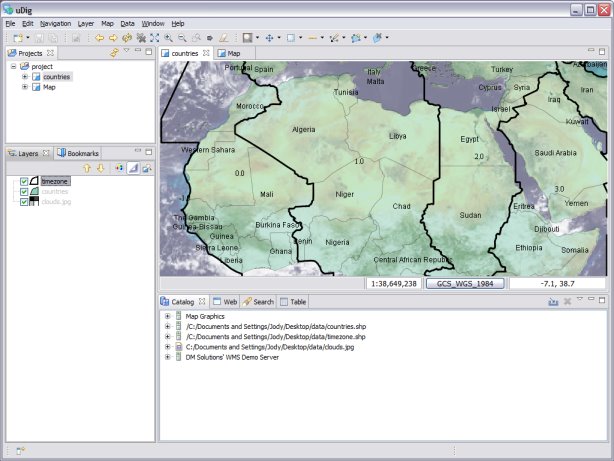Click the New toolbar icon
The width and height of the screenshot is (614, 461).
click(x=17, y=37)
